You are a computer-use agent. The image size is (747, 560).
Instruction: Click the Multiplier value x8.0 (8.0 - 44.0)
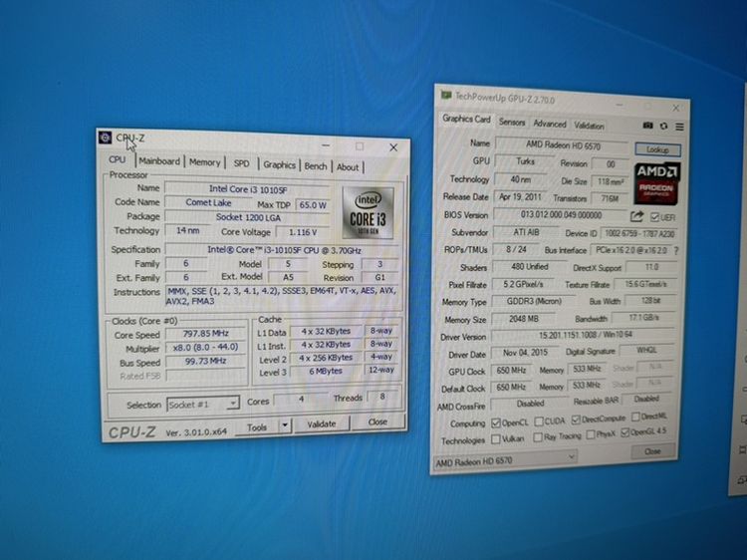click(206, 348)
